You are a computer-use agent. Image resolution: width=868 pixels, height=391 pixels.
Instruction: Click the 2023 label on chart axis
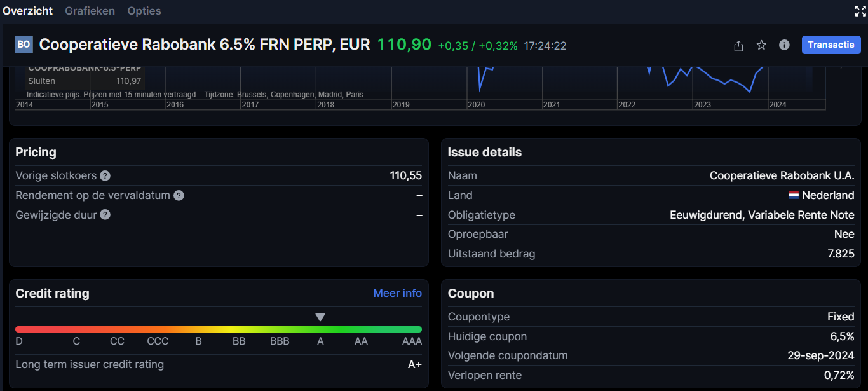click(x=702, y=105)
